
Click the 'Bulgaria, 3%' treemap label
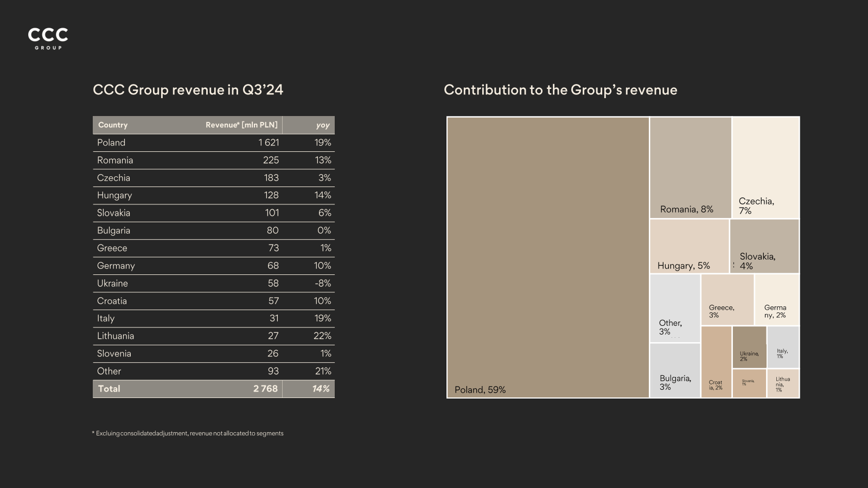click(x=675, y=382)
